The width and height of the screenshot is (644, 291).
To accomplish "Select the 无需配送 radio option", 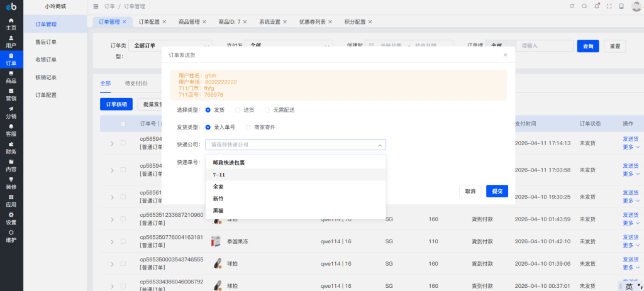I will (x=267, y=110).
